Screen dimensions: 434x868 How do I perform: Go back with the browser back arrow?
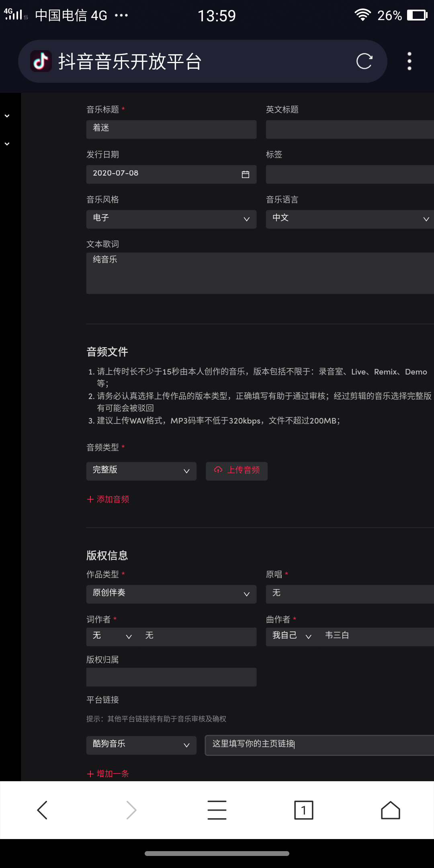coord(43,810)
